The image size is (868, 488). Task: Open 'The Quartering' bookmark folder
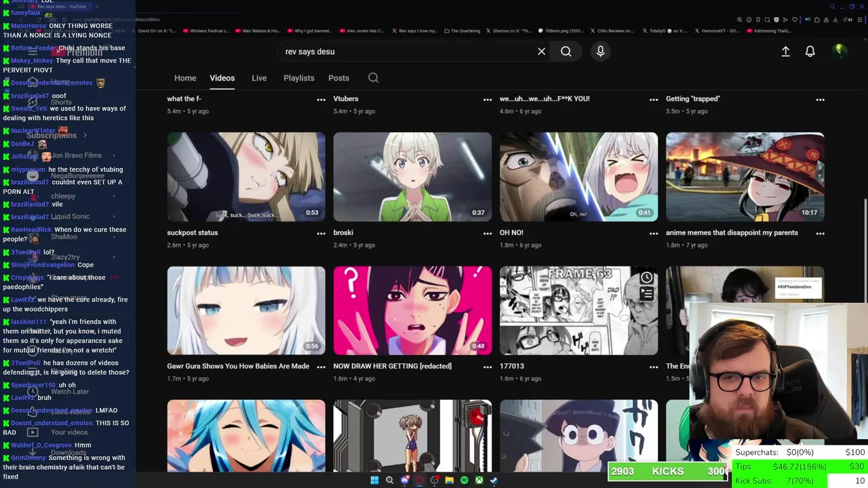click(462, 30)
